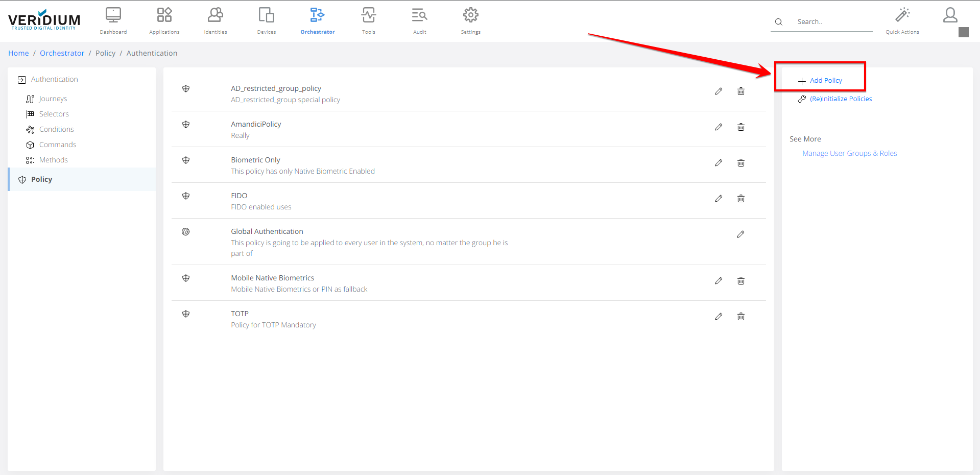The image size is (980, 475).
Task: Click the Mobile Native Biometrics edit pencil
Action: [719, 281]
